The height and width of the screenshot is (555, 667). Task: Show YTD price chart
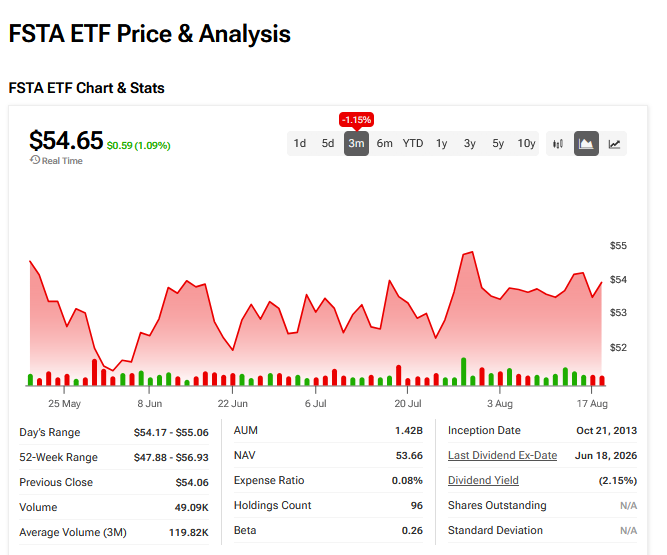coord(413,144)
